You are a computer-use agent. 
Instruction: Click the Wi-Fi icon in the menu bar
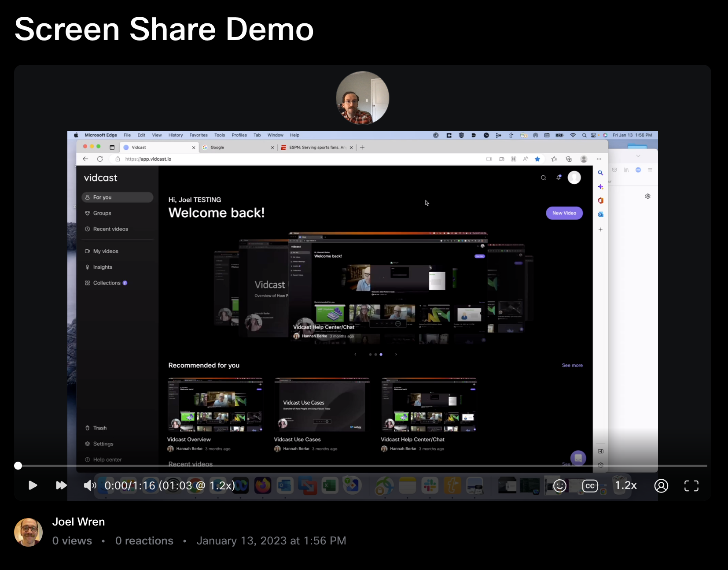coord(573,135)
